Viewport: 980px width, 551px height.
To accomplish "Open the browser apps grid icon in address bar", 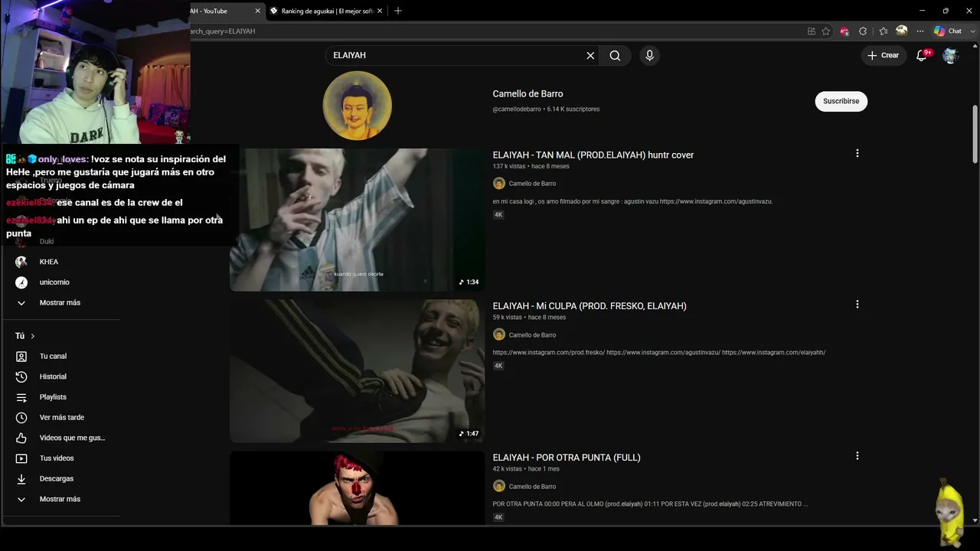I will [812, 31].
